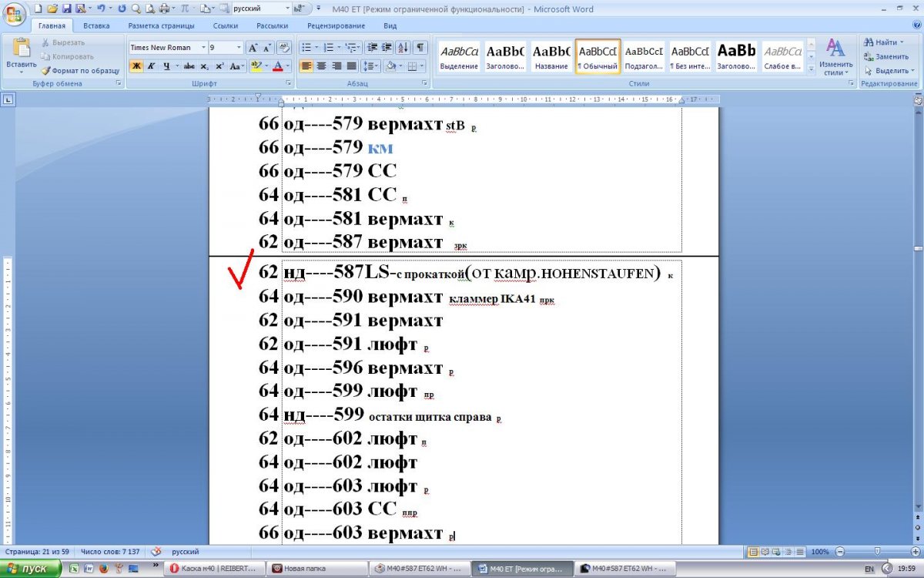
Task: Open the bullet list dropdown
Action: point(316,47)
